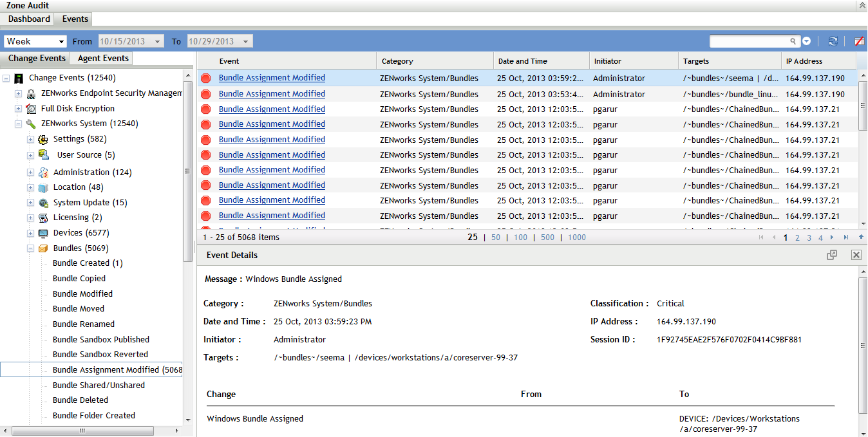The image size is (868, 437).
Task: Collapse the Change Events (12540) root node
Action: pyautogui.click(x=6, y=78)
